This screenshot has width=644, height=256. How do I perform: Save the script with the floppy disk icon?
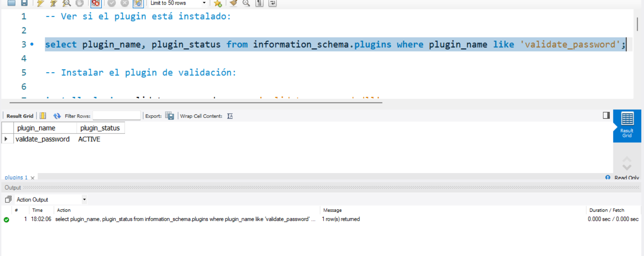24,3
